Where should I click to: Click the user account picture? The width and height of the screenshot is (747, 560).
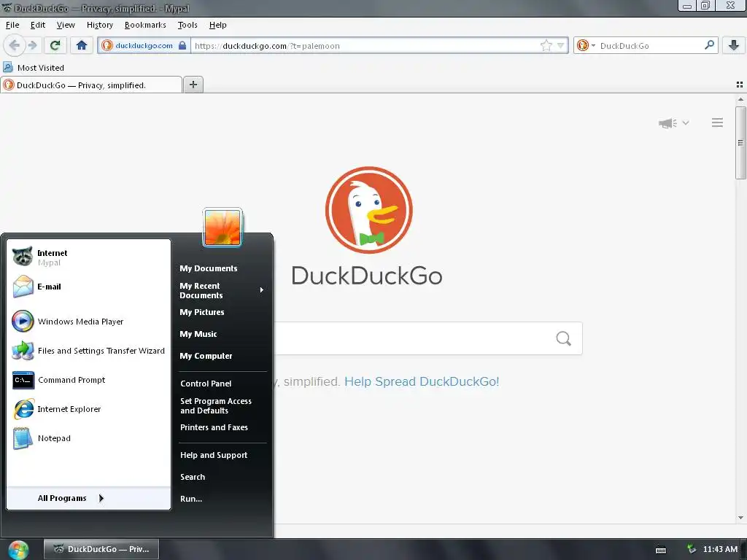pos(222,227)
